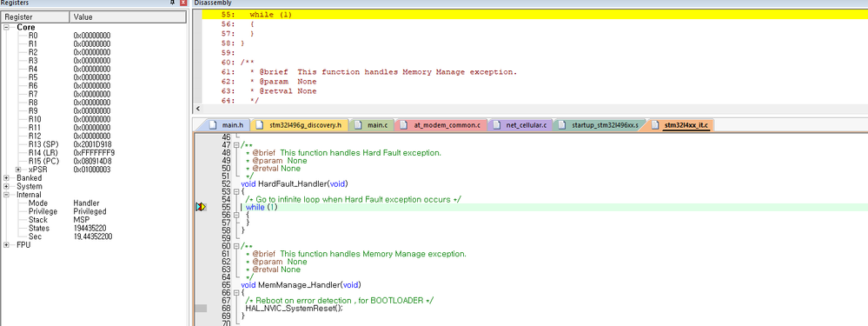Switch to the main.c tab
868x326 pixels.
pos(373,125)
